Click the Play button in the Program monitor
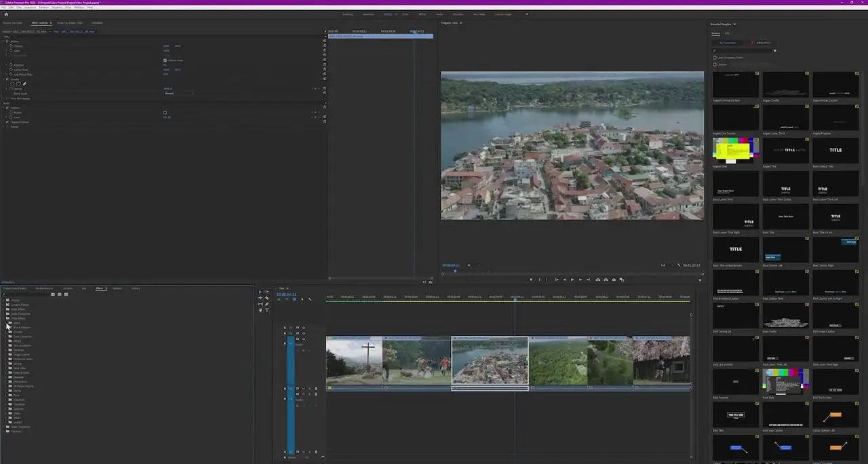The image size is (868, 464). (x=572, y=279)
